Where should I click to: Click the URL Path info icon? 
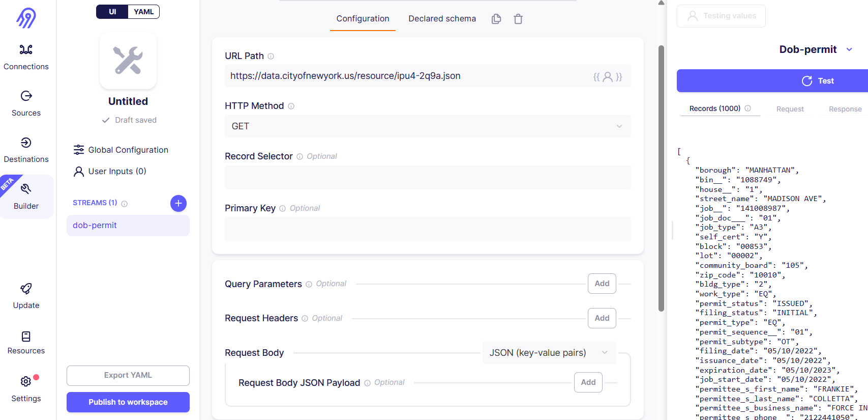[271, 57]
